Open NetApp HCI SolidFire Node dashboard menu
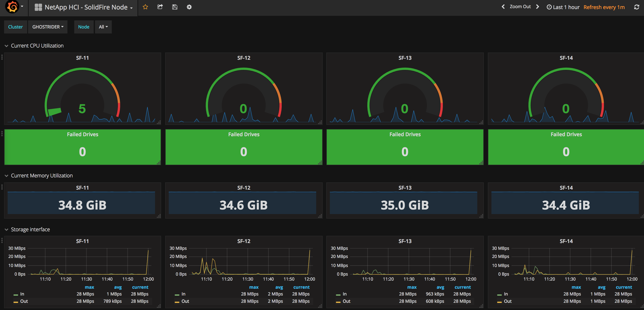 coord(86,7)
